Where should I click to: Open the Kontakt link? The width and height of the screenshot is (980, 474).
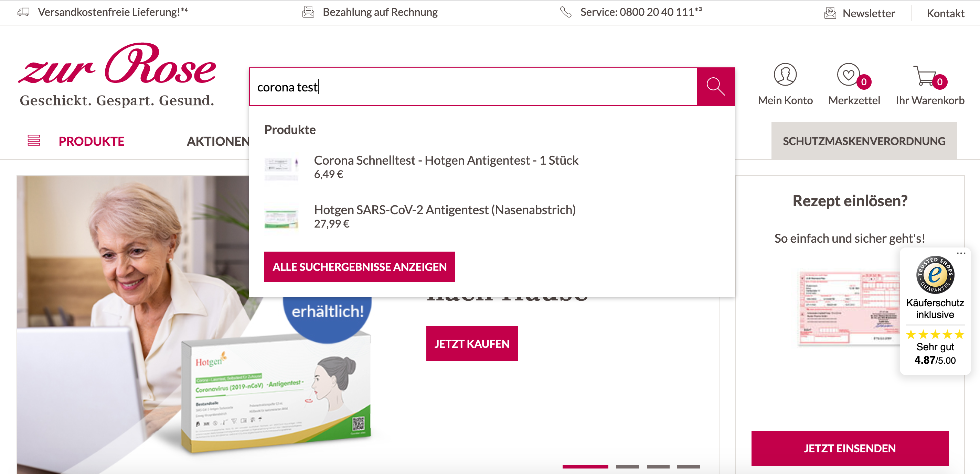tap(945, 13)
